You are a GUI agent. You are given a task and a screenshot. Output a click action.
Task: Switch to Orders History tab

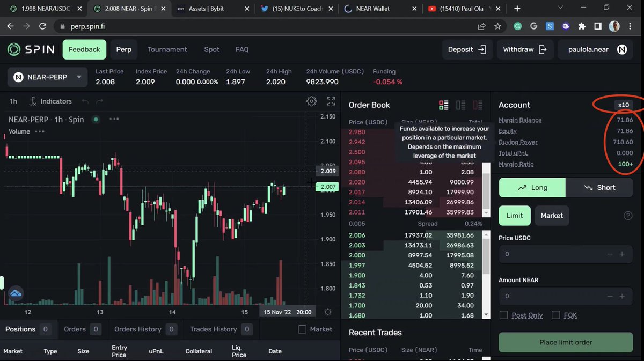(x=145, y=329)
